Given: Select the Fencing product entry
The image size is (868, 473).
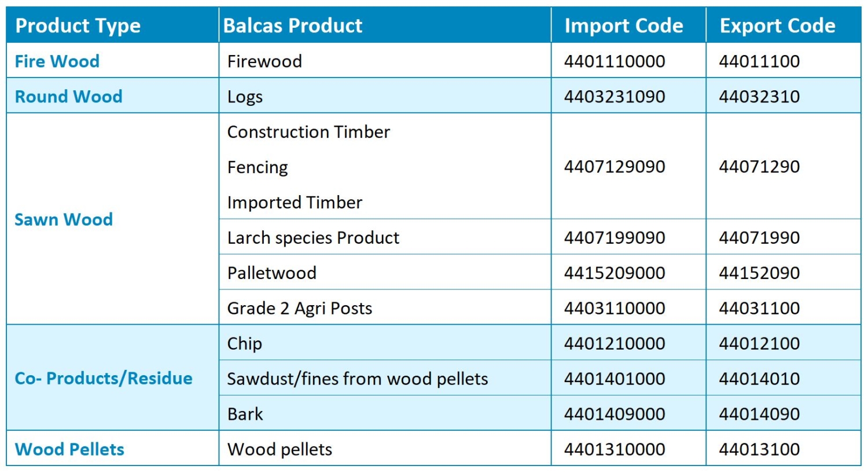Looking at the screenshot, I should point(258,167).
